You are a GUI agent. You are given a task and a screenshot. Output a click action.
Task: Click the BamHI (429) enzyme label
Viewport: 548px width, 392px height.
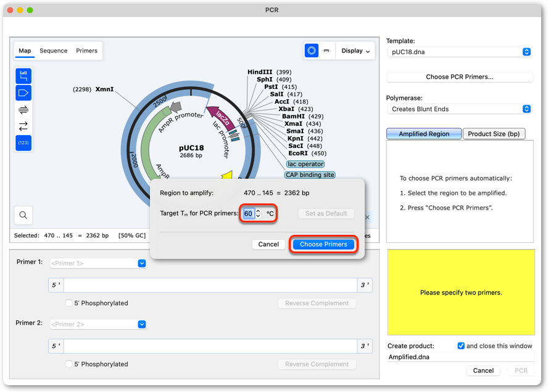click(302, 116)
